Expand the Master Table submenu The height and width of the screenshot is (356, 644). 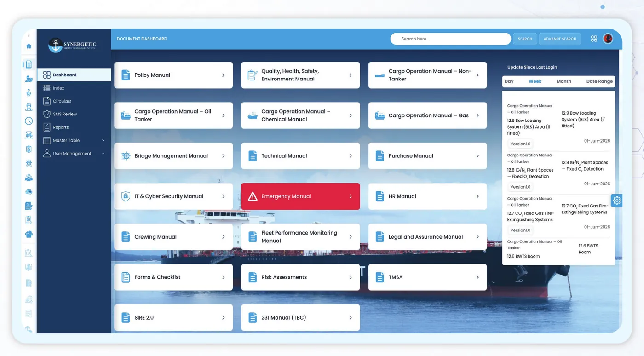pos(103,140)
